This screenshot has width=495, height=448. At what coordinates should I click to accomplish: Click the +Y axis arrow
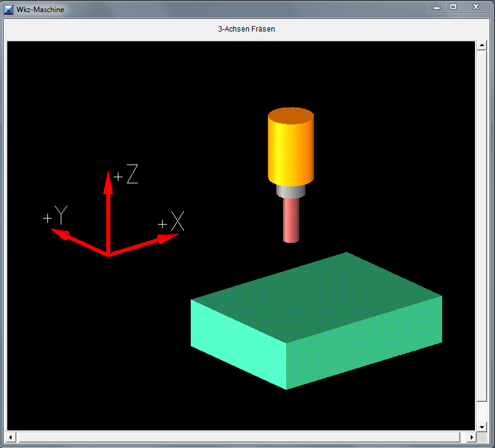(79, 242)
